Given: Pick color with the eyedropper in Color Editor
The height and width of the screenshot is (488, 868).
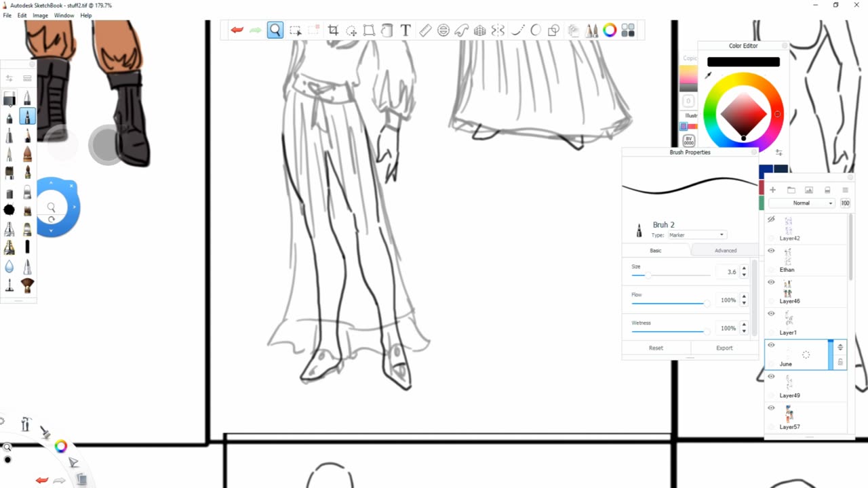Looking at the screenshot, I should point(709,76).
